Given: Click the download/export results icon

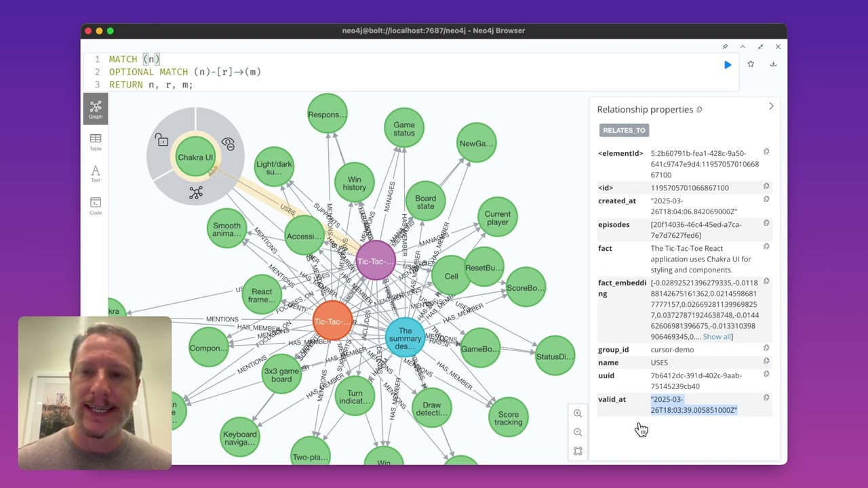Looking at the screenshot, I should coord(773,64).
